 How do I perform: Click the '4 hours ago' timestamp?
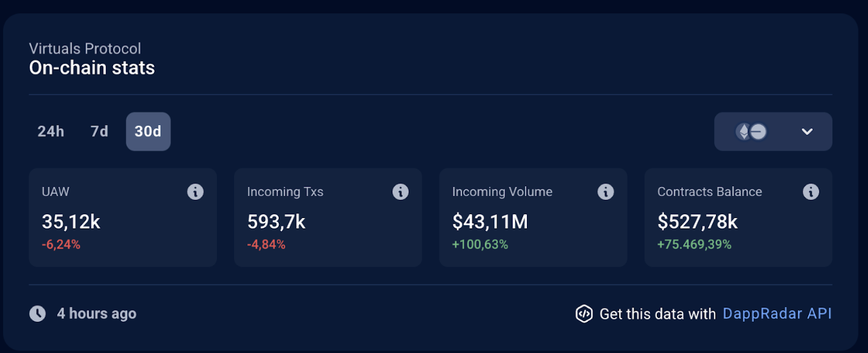pos(97,313)
